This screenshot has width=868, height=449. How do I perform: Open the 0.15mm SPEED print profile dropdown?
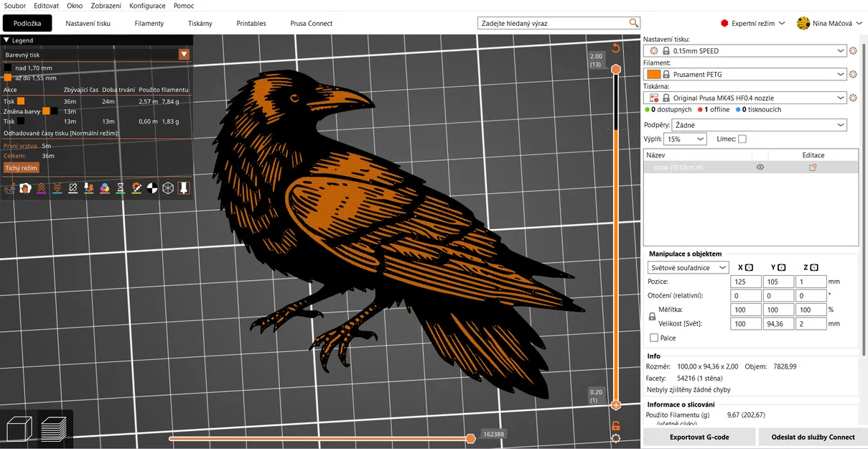(x=745, y=51)
